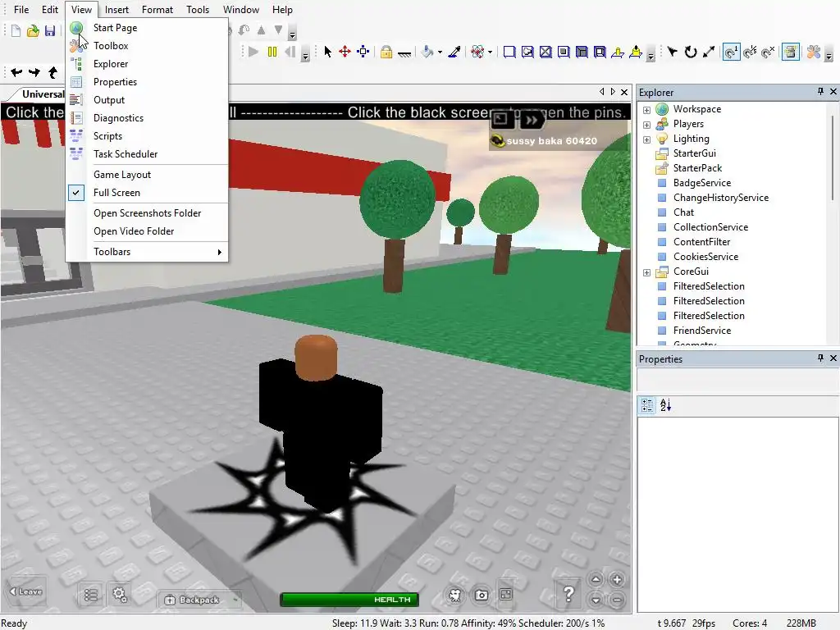Expand the Lighting tree node

click(x=646, y=139)
